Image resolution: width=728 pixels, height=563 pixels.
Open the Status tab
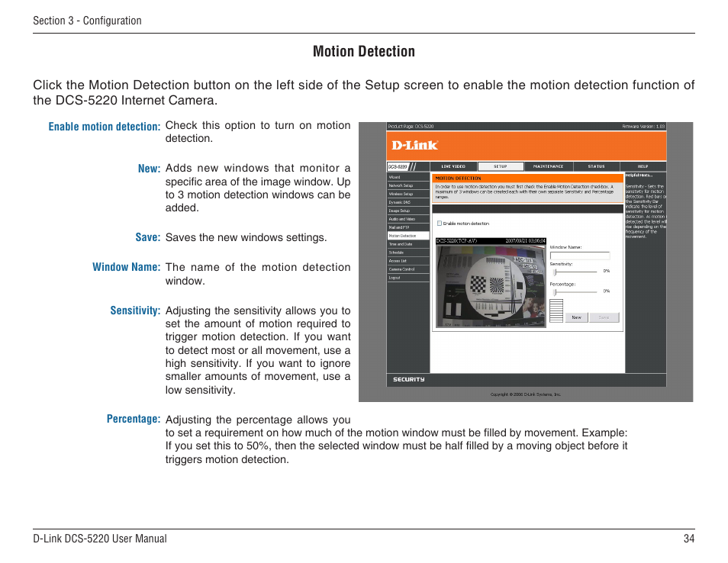[596, 166]
